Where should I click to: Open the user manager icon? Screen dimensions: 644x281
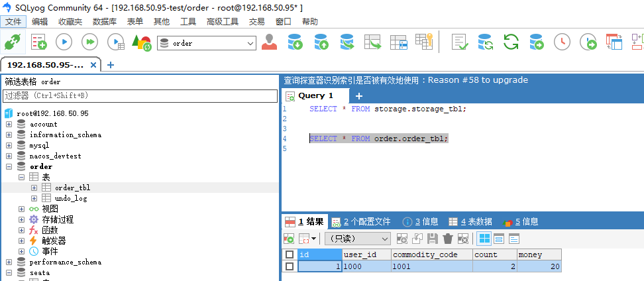(x=269, y=42)
